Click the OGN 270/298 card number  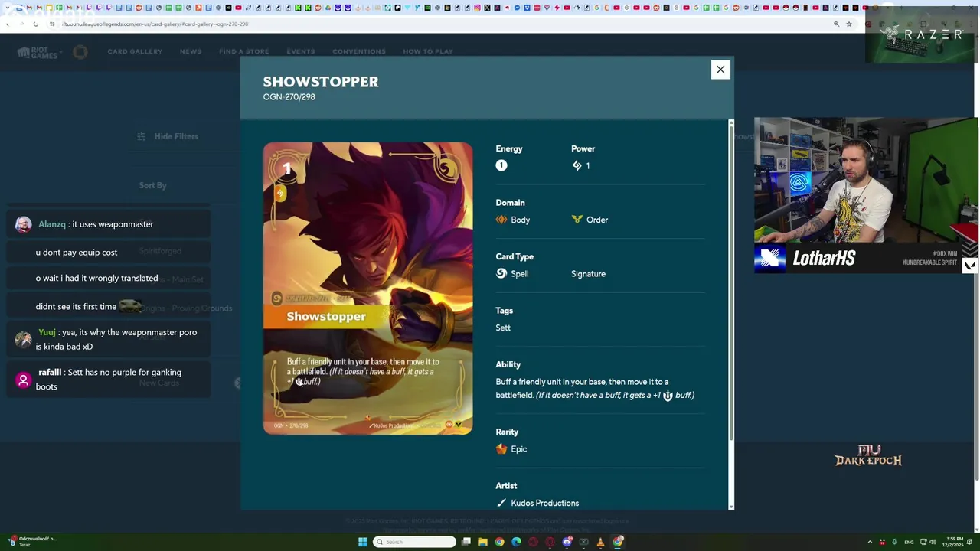(289, 97)
